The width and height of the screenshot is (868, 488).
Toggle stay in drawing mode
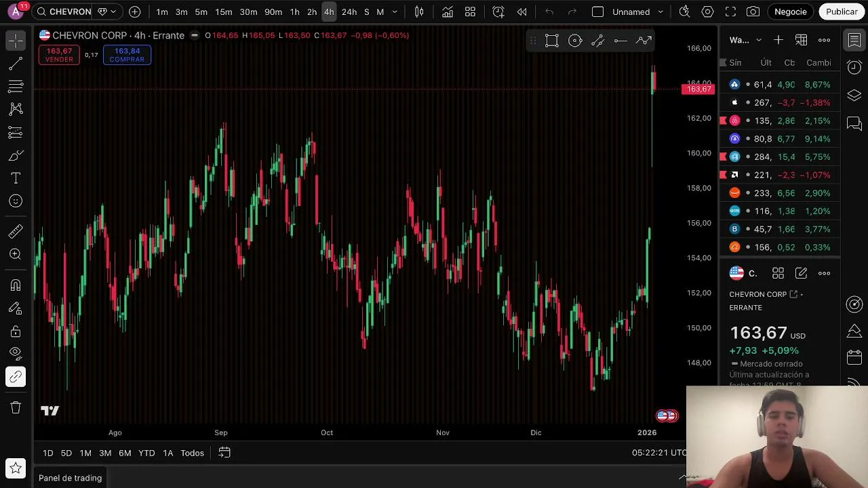[x=16, y=308]
